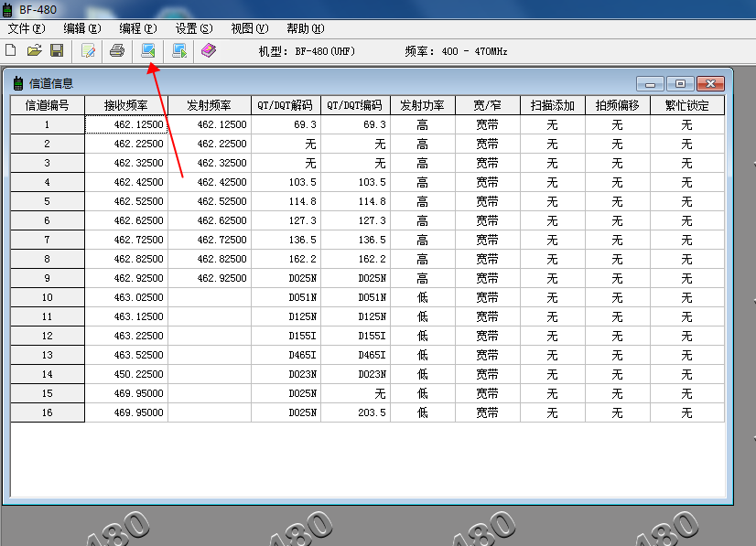Open the 文件(F) menu
The image size is (756, 546).
(x=27, y=29)
